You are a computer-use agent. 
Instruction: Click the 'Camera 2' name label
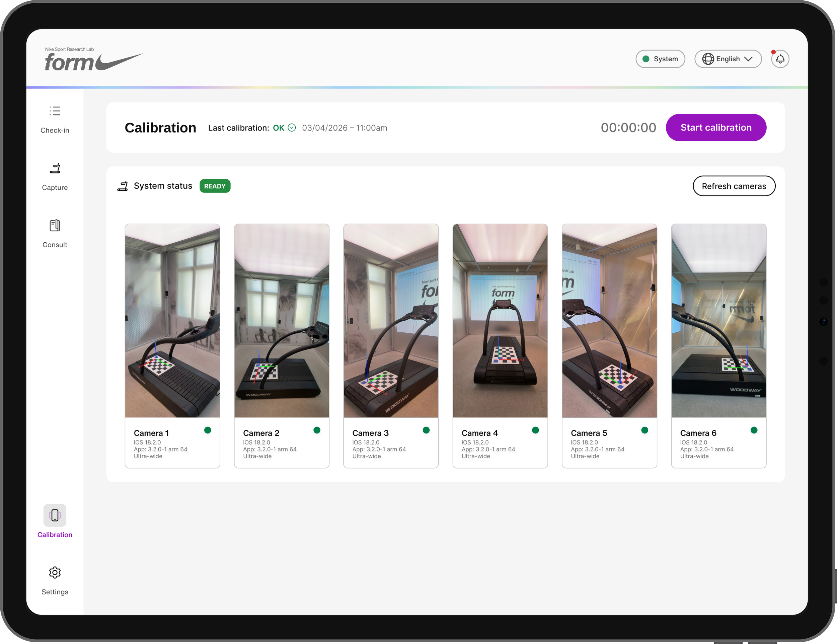pyautogui.click(x=261, y=433)
